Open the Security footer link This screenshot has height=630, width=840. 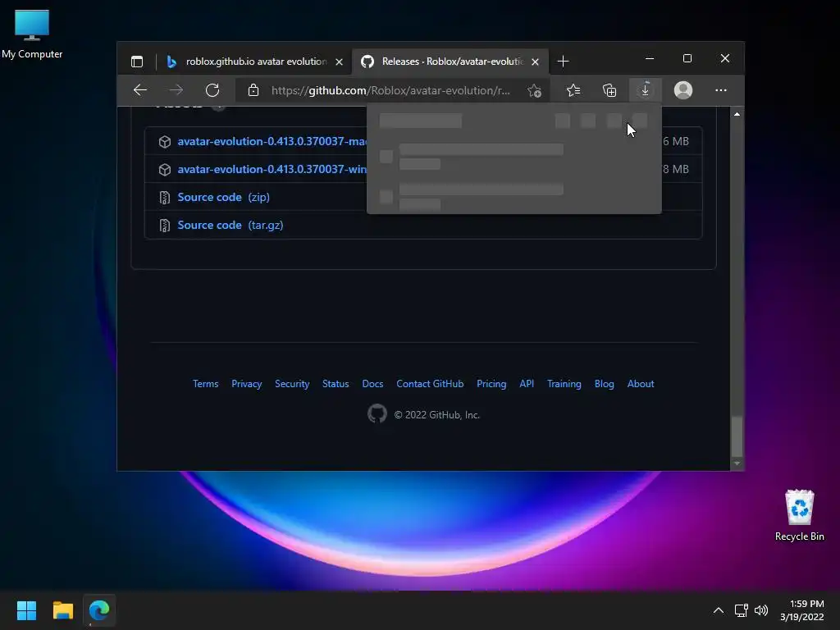[x=292, y=384]
